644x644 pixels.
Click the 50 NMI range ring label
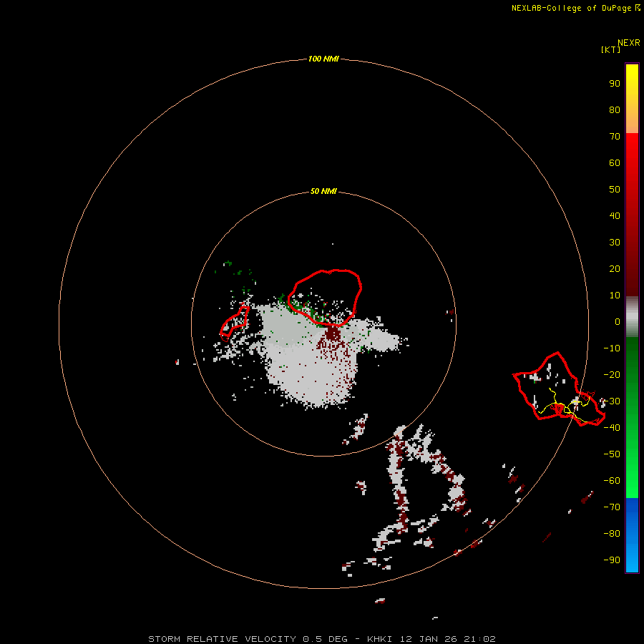click(x=323, y=191)
